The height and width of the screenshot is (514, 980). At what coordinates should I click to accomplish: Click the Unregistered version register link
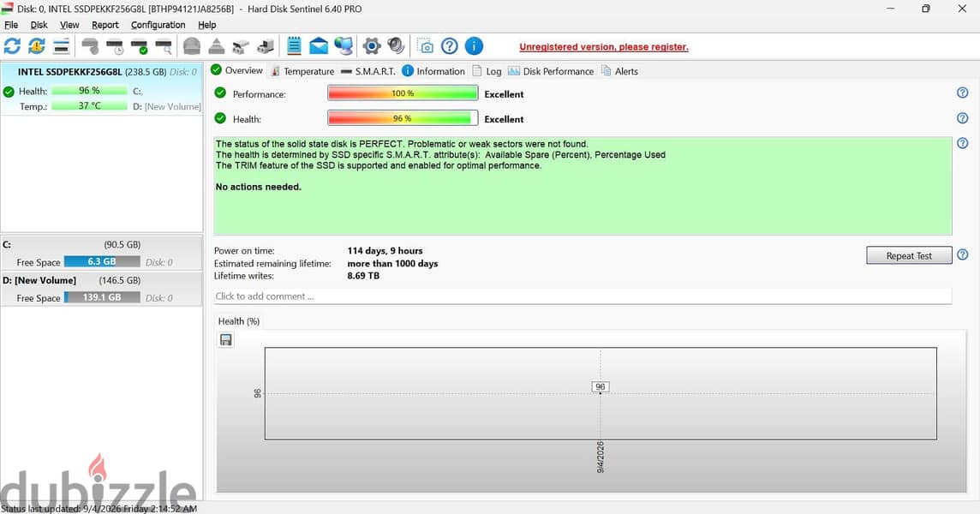(604, 47)
